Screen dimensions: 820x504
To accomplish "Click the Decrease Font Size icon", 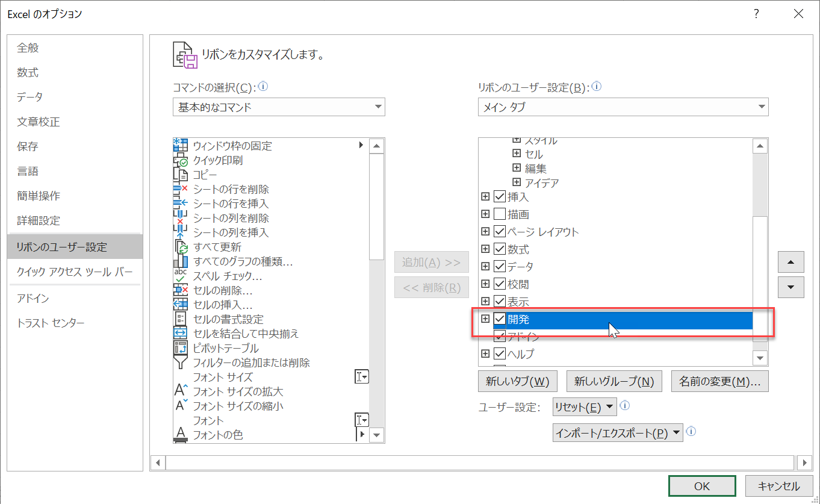I will coord(181,406).
